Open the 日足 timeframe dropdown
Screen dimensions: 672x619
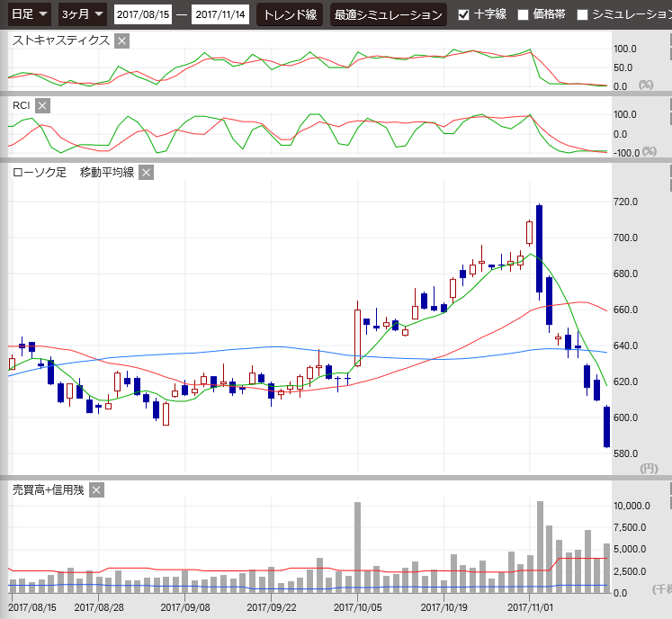[x=30, y=14]
